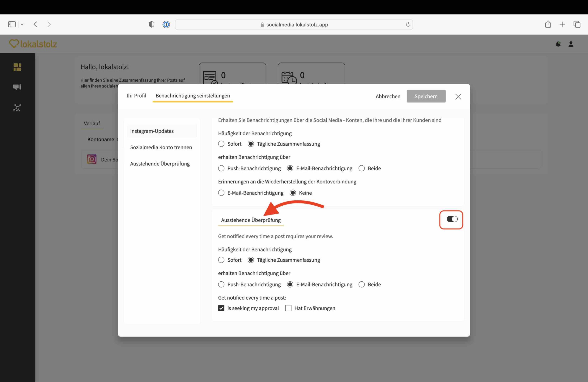588x382 pixels.
Task: Open the network connections sidebar icon
Action: pos(17,108)
